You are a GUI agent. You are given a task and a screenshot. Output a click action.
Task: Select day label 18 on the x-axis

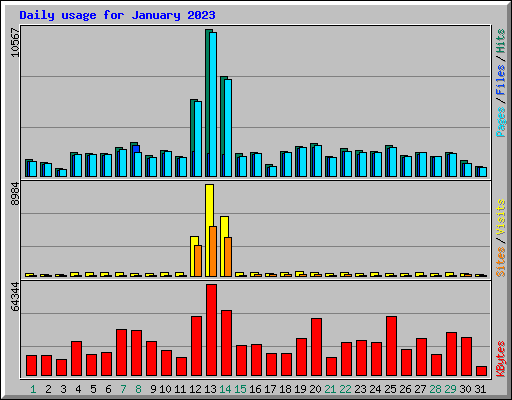click(x=285, y=389)
